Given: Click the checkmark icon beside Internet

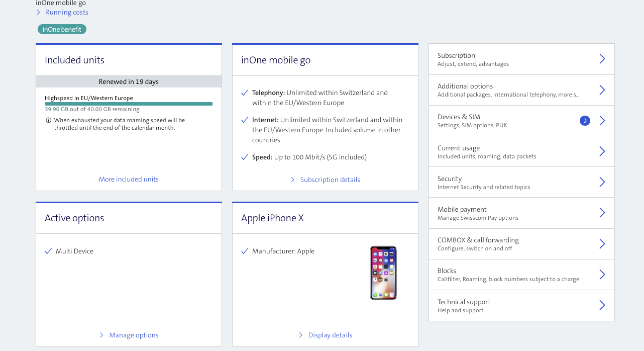Looking at the screenshot, I should (245, 120).
